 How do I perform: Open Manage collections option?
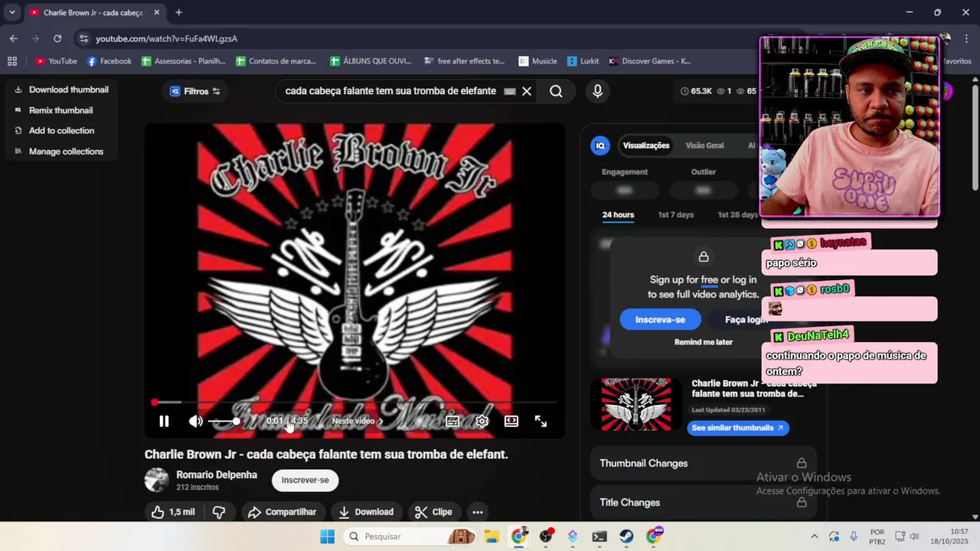point(59,152)
